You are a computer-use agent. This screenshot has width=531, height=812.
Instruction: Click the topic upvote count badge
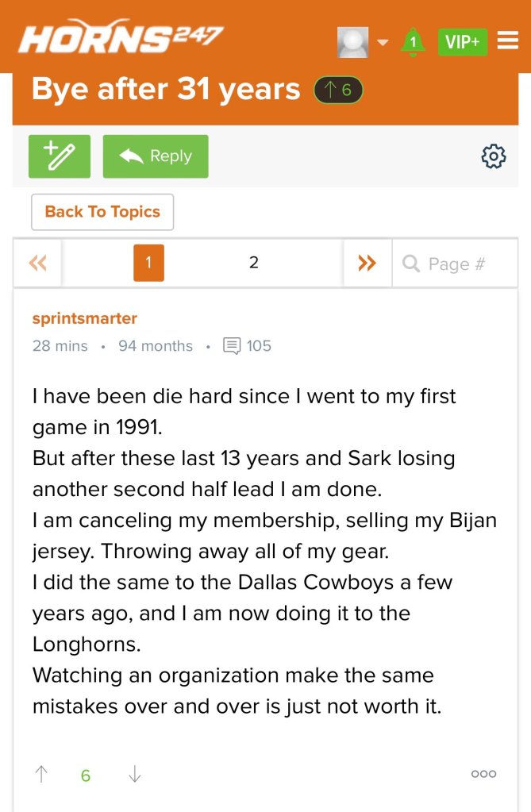[338, 90]
